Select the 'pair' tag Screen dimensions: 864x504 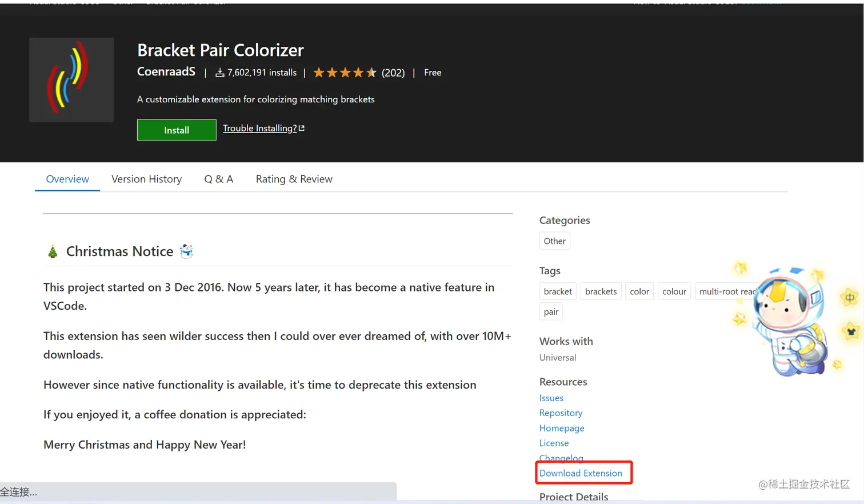[x=551, y=312]
